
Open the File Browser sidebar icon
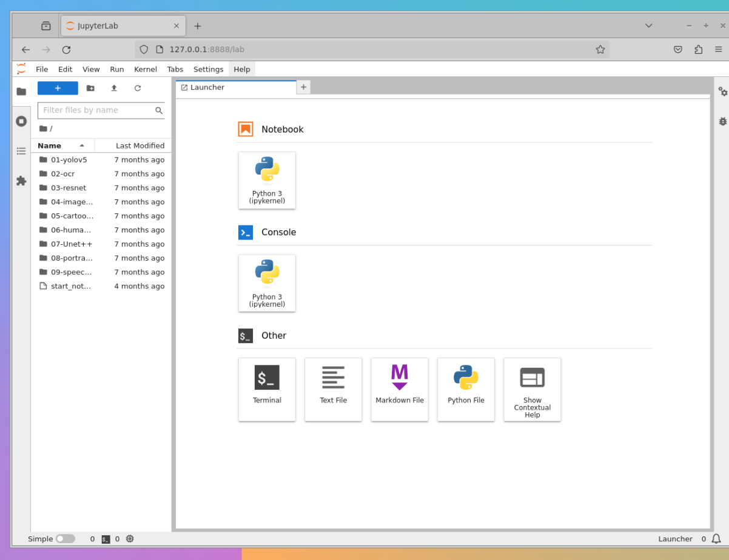coord(21,92)
